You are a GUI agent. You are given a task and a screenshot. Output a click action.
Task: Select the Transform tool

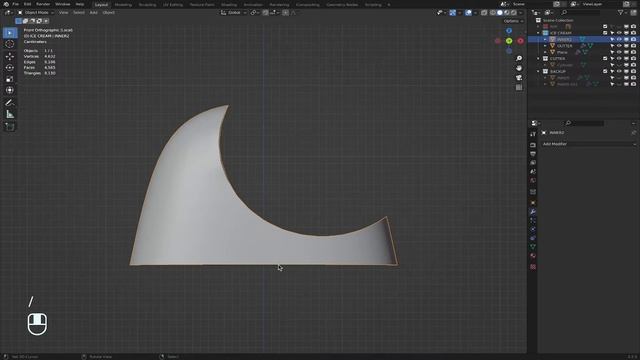coord(10,90)
